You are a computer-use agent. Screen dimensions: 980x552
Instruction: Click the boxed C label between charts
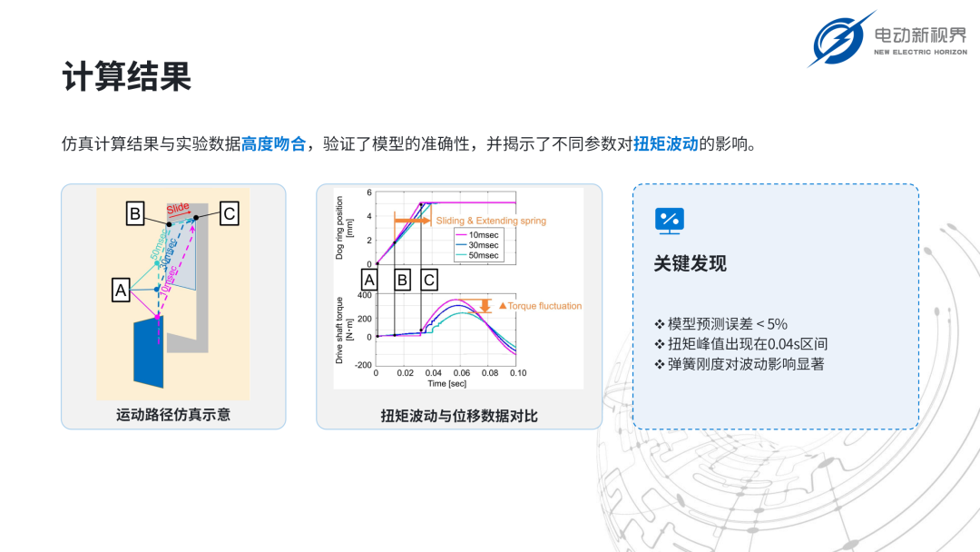click(428, 280)
